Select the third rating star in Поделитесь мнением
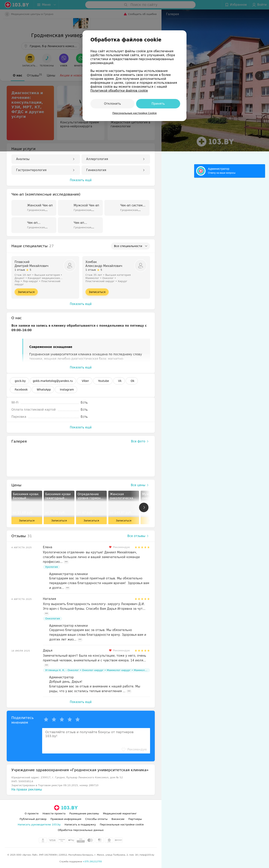269x868 pixels. (x=62, y=719)
